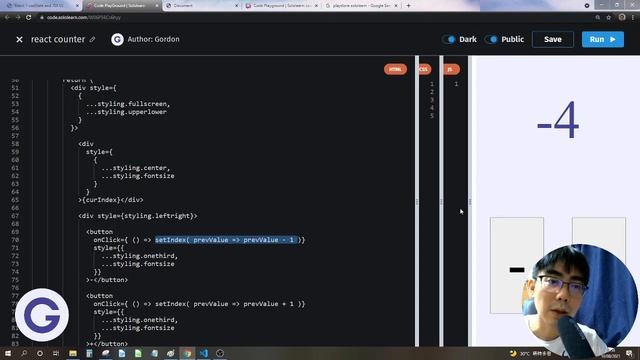The height and width of the screenshot is (360, 640).
Task: Click the -4 counter value in the preview
Action: 558,120
